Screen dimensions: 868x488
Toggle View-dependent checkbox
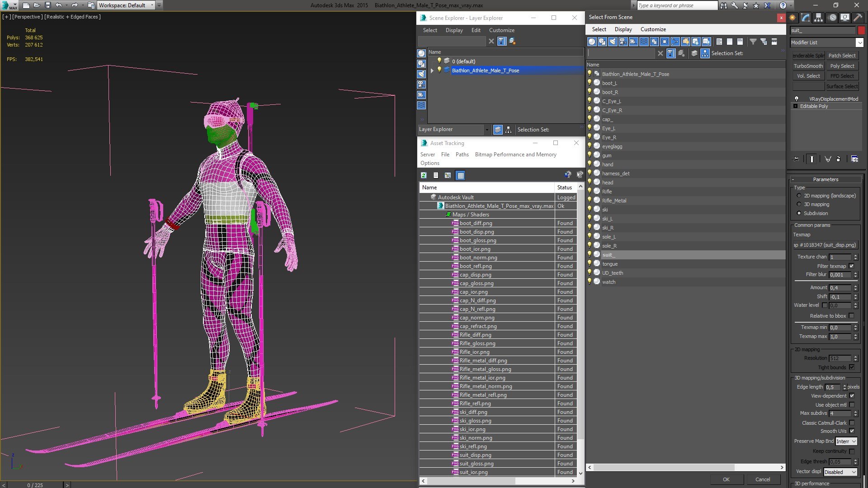852,396
